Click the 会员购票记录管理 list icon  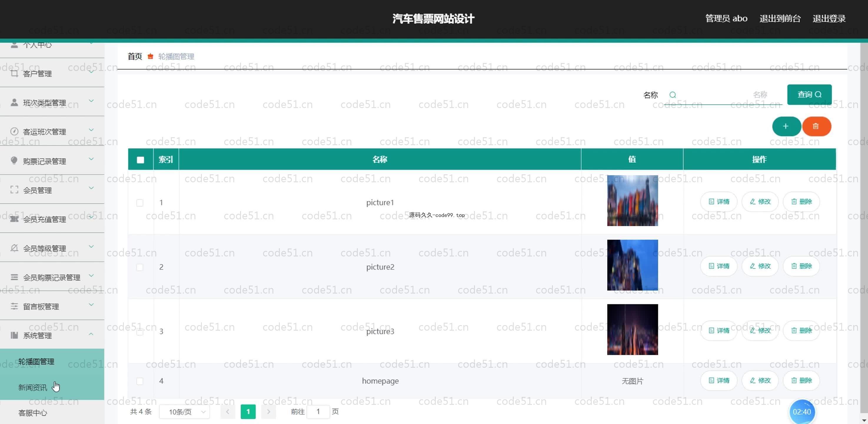[x=14, y=277]
